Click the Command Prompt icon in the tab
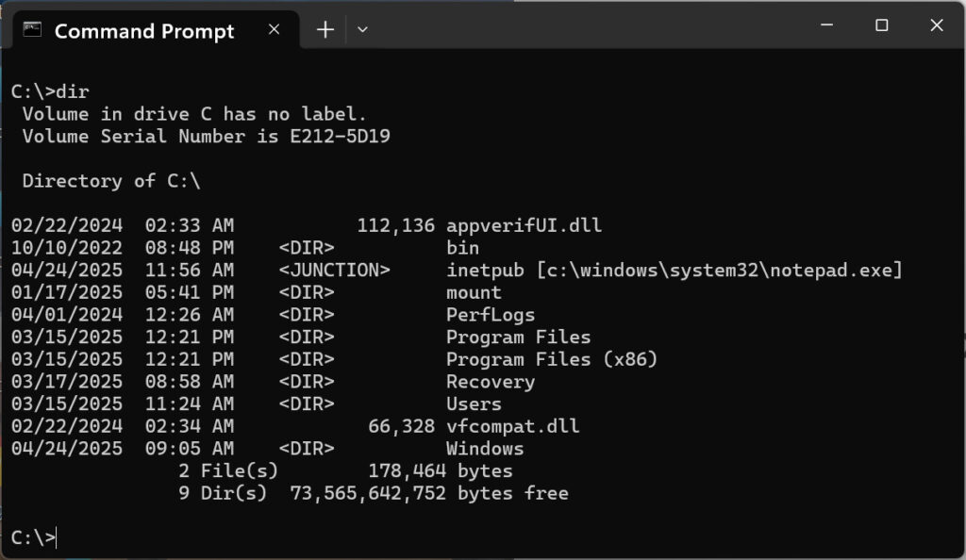This screenshot has height=560, width=966. (x=33, y=30)
